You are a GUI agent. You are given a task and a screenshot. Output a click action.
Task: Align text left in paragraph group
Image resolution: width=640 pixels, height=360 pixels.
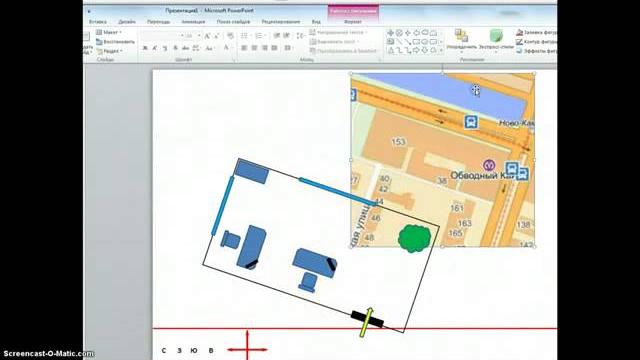tap(244, 48)
